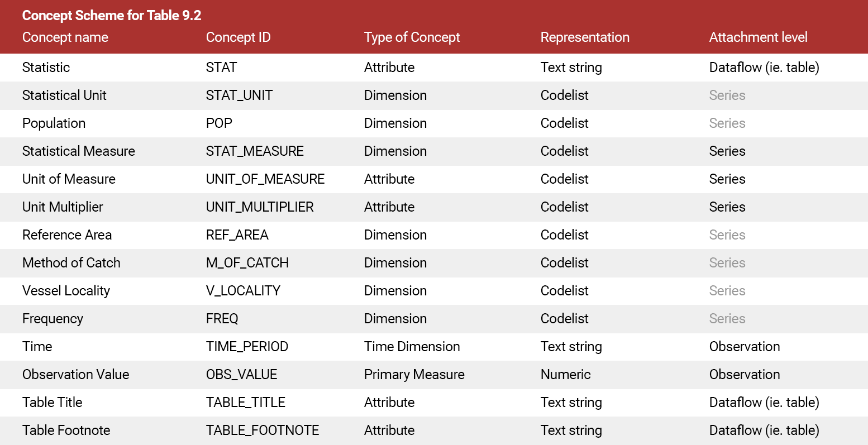This screenshot has width=868, height=445.
Task: Click the UNIT_MULTIPLIER concept ID
Action: click(x=260, y=207)
